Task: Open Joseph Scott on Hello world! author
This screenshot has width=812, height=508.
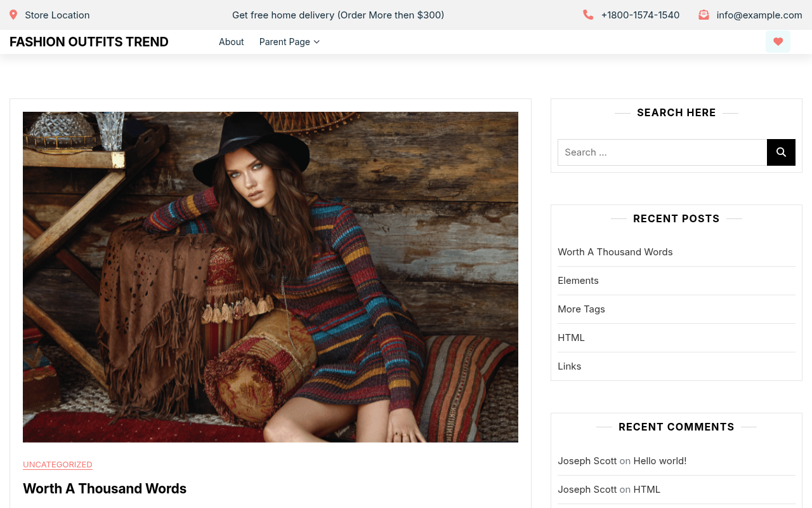Action: click(x=587, y=461)
